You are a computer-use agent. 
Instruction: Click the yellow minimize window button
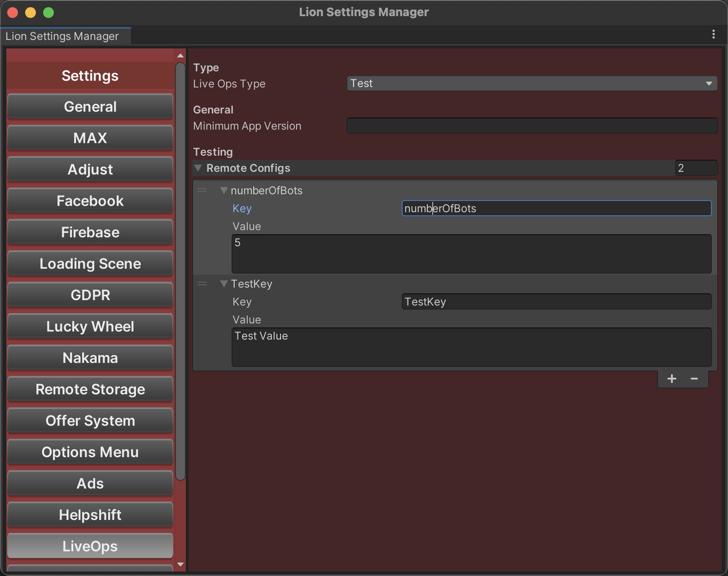click(31, 13)
